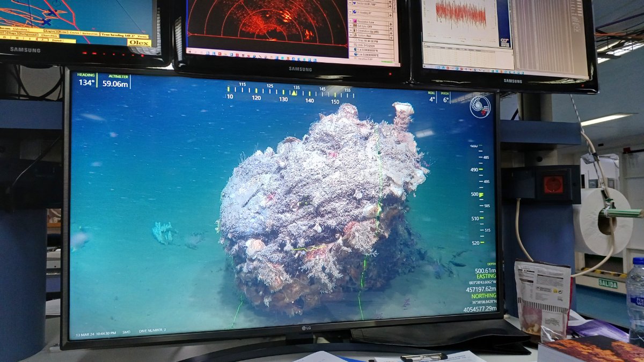Screen dimensions: 644x362
Task: Click the DIVE NUMBER: 3 label
Action: point(152,331)
